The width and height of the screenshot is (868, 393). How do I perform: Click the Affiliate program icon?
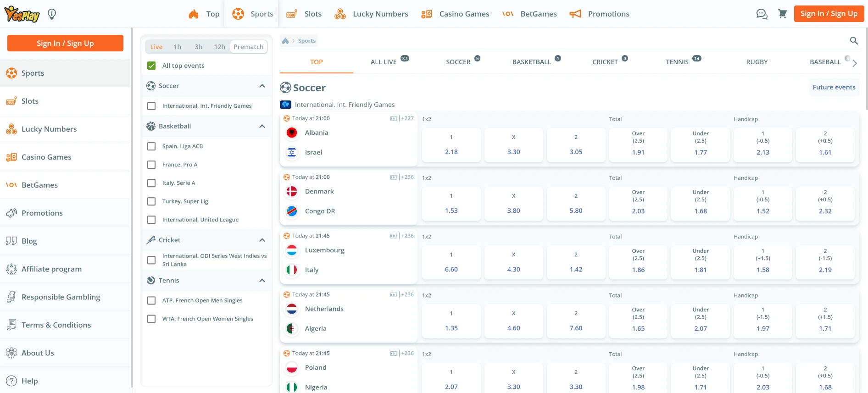tap(11, 269)
